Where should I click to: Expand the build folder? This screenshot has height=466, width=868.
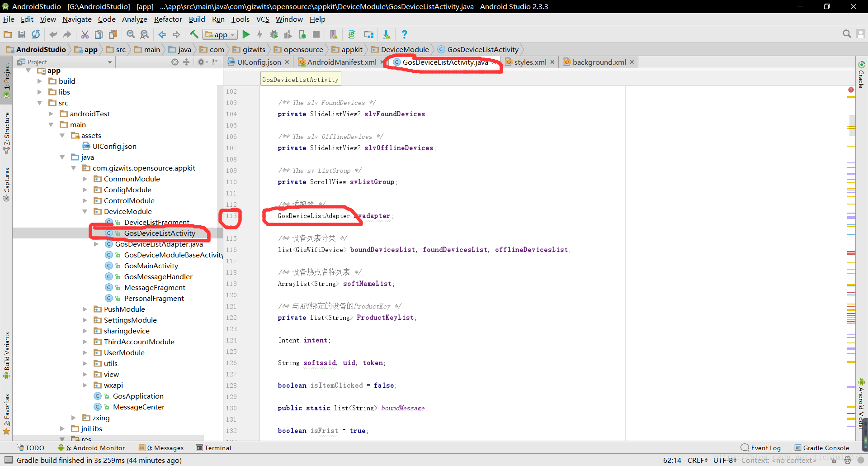40,81
